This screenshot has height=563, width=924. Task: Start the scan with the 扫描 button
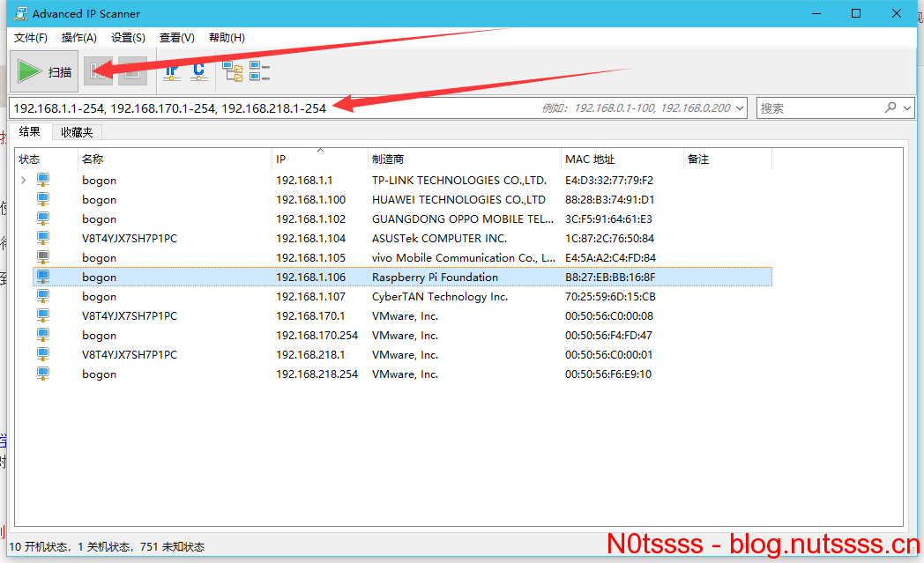click(44, 71)
